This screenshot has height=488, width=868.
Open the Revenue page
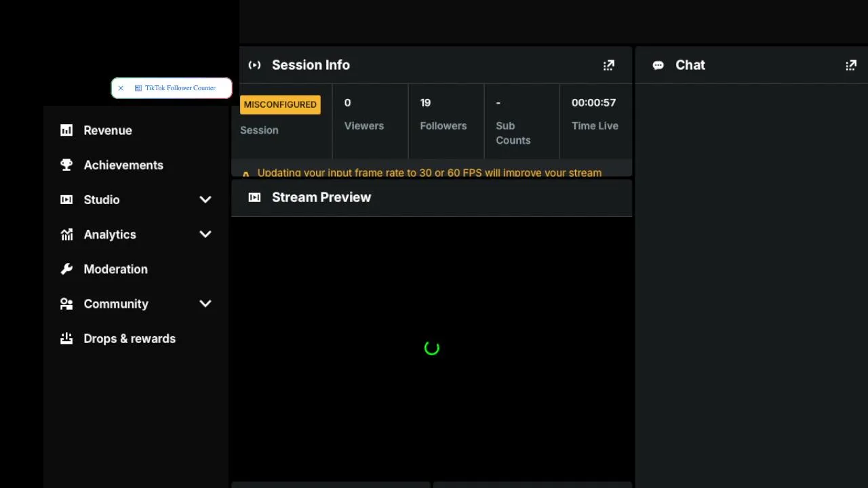pyautogui.click(x=108, y=130)
